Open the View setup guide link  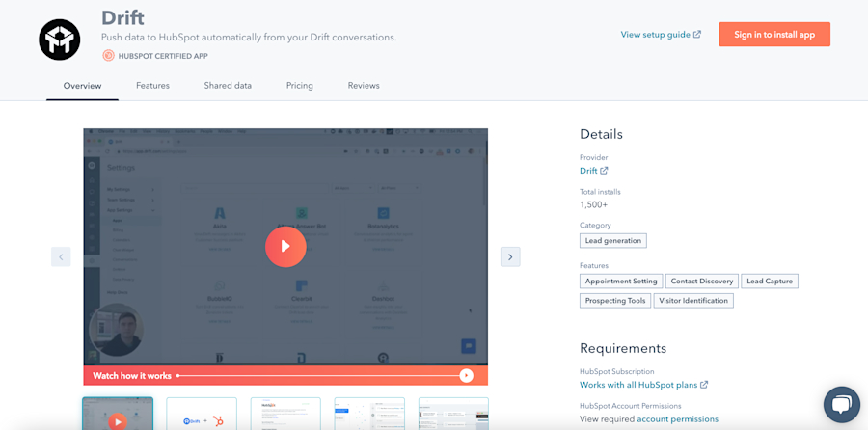tap(656, 35)
